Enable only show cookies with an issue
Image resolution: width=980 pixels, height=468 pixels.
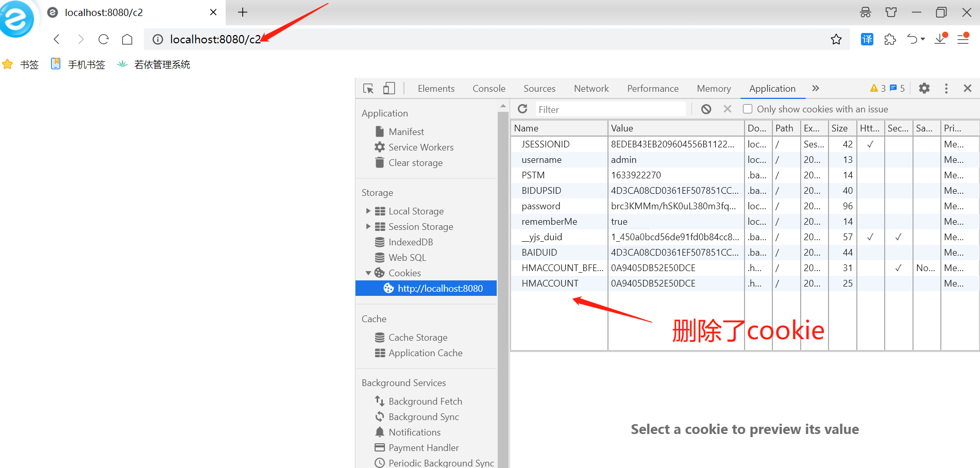click(748, 109)
